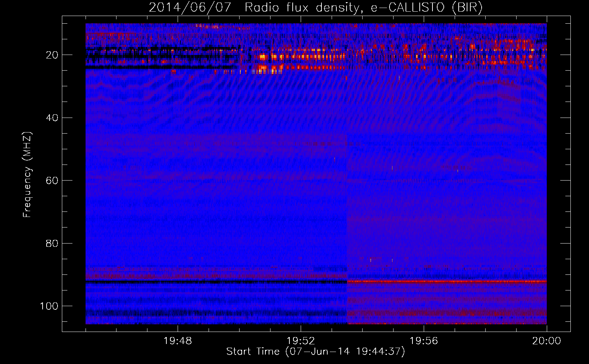Click the 60 MHz frequency tick label
Viewport: 589px width, 364px height.
point(52,181)
